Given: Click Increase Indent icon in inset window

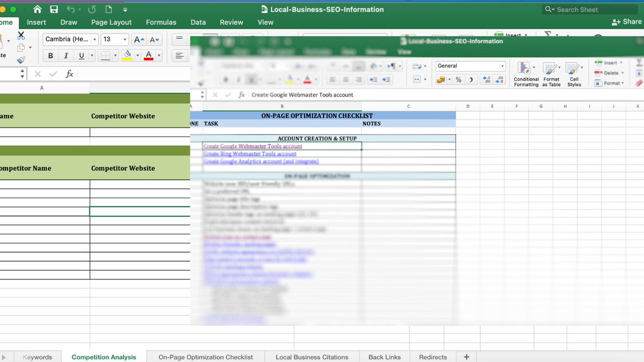Looking at the screenshot, I should [386, 79].
